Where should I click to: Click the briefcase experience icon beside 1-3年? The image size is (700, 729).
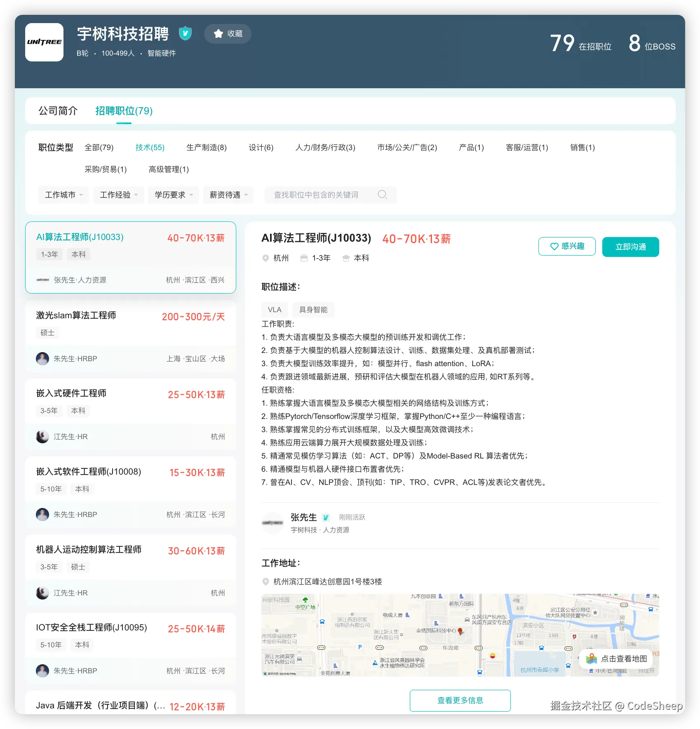(304, 258)
